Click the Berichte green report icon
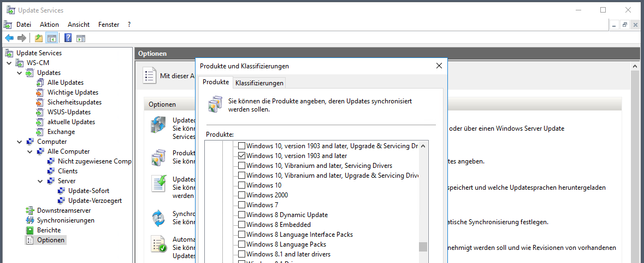Screen dimensions: 644x263 (x=29, y=230)
